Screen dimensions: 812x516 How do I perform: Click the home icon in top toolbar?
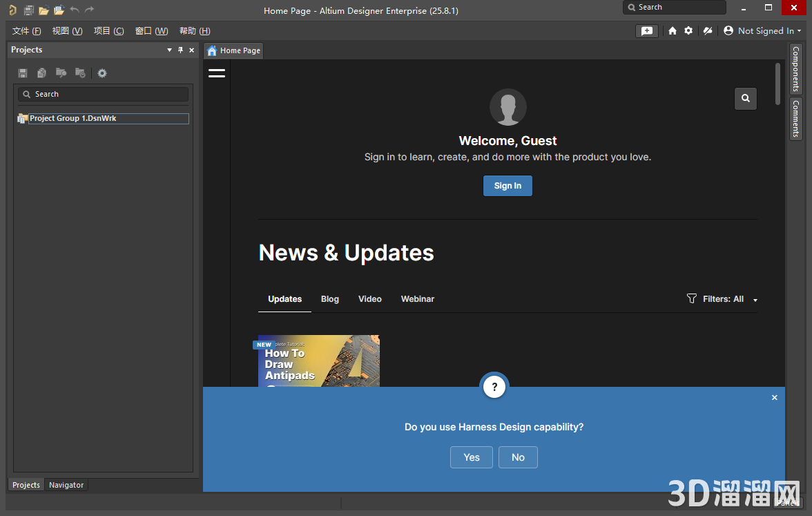(x=673, y=30)
